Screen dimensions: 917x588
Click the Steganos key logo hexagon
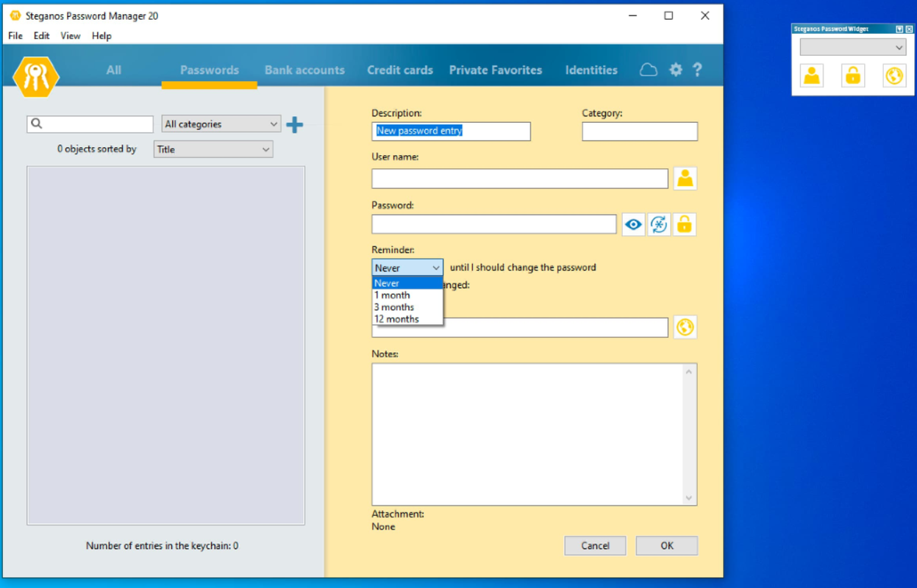tap(36, 76)
